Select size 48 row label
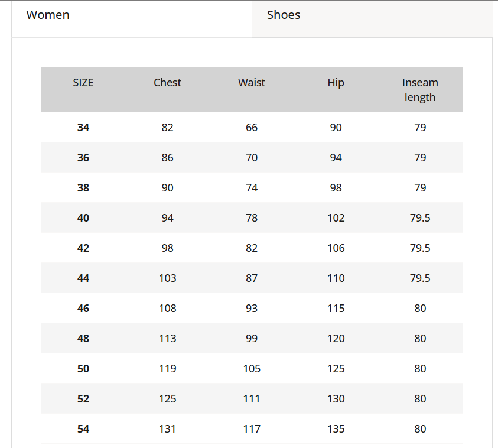 (x=83, y=339)
